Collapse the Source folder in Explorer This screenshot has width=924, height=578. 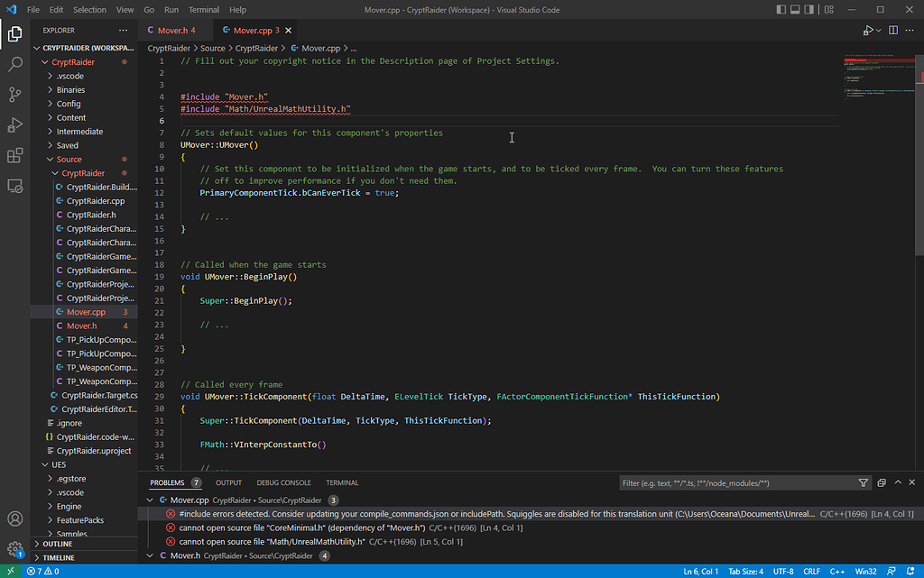(69, 160)
